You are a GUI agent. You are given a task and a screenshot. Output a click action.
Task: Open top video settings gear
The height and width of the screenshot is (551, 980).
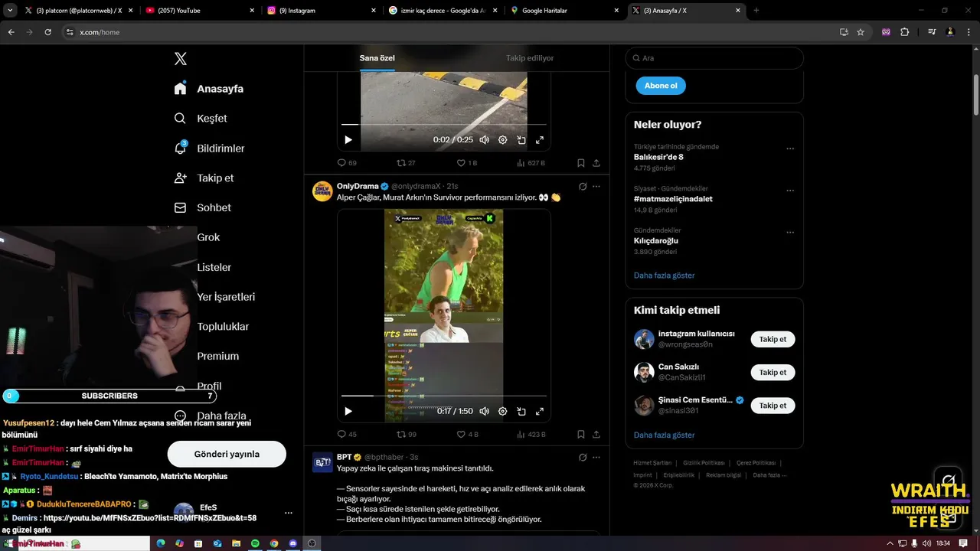click(x=503, y=140)
